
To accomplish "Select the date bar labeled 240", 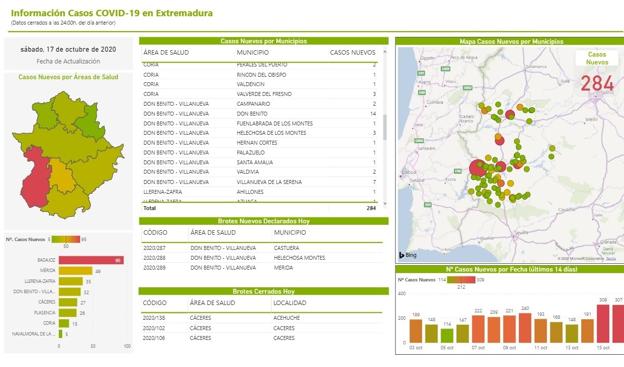I will (x=525, y=328).
